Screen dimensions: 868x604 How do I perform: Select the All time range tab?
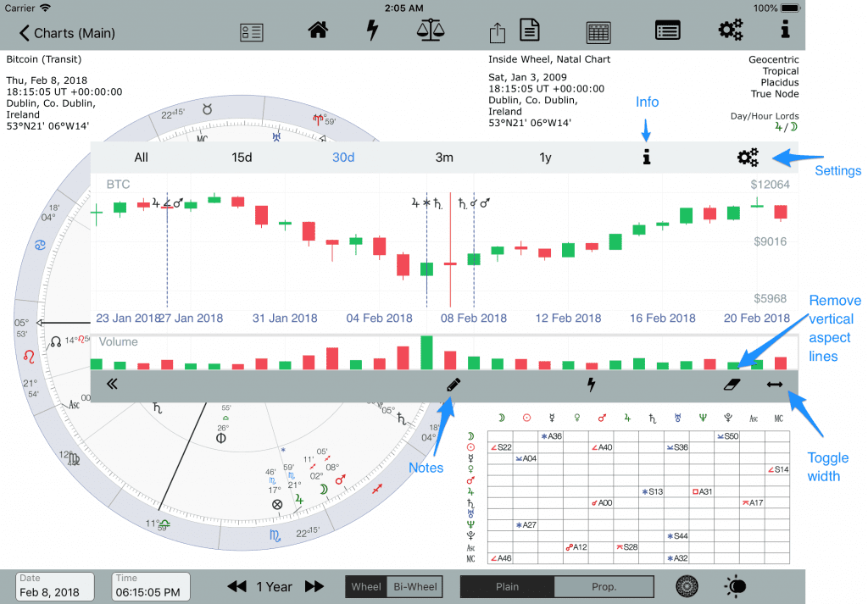142,158
